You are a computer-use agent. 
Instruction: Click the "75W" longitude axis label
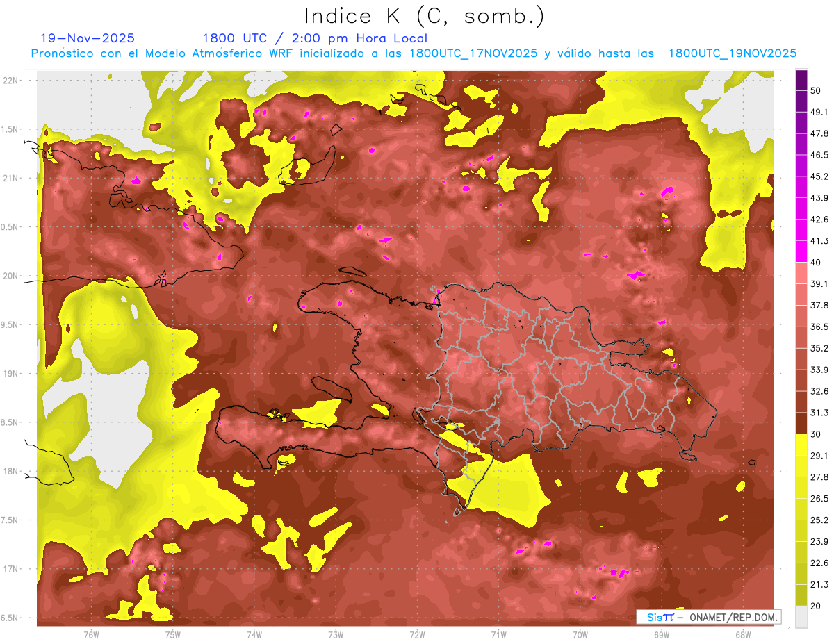(172, 634)
